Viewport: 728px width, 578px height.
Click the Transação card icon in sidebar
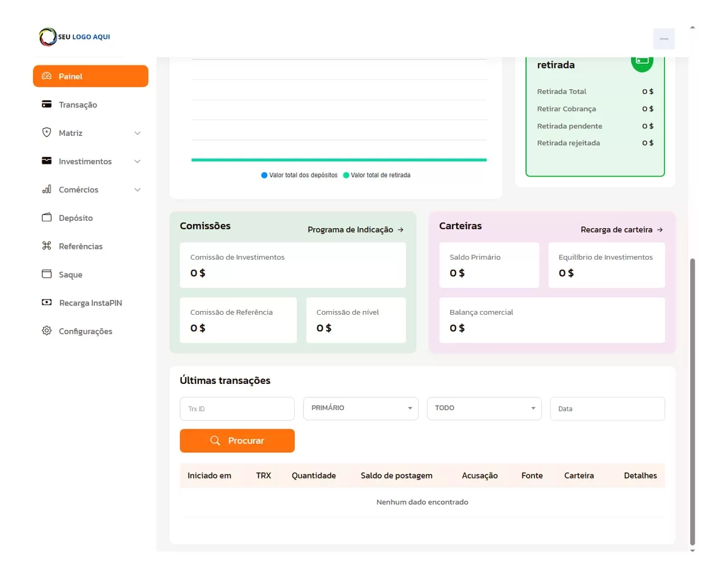[47, 104]
